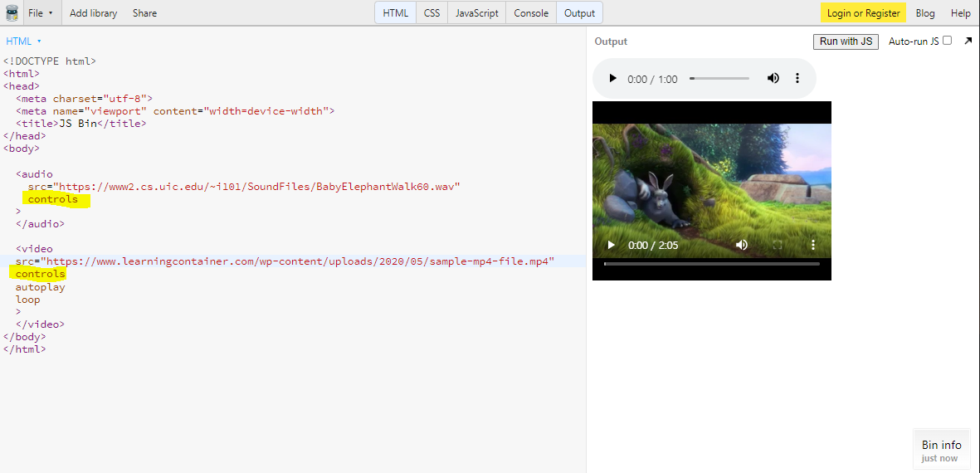The image size is (980, 473).
Task: Toggle the Console panel tab
Action: (531, 13)
